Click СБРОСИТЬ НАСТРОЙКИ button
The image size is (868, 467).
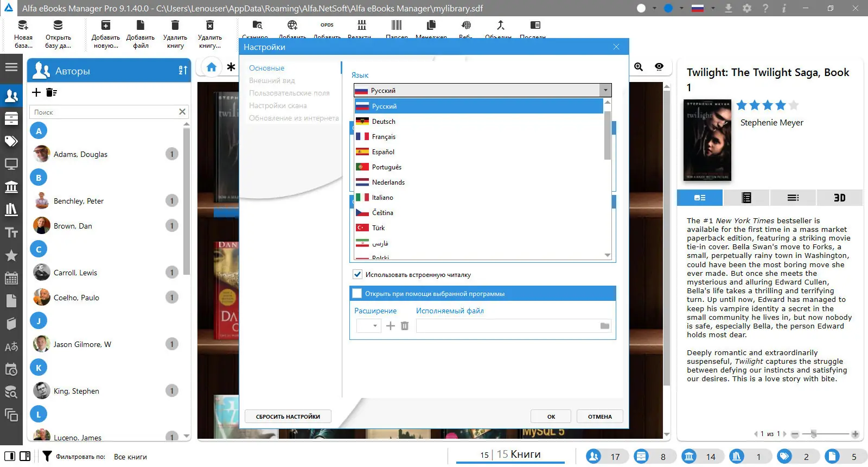(x=288, y=416)
